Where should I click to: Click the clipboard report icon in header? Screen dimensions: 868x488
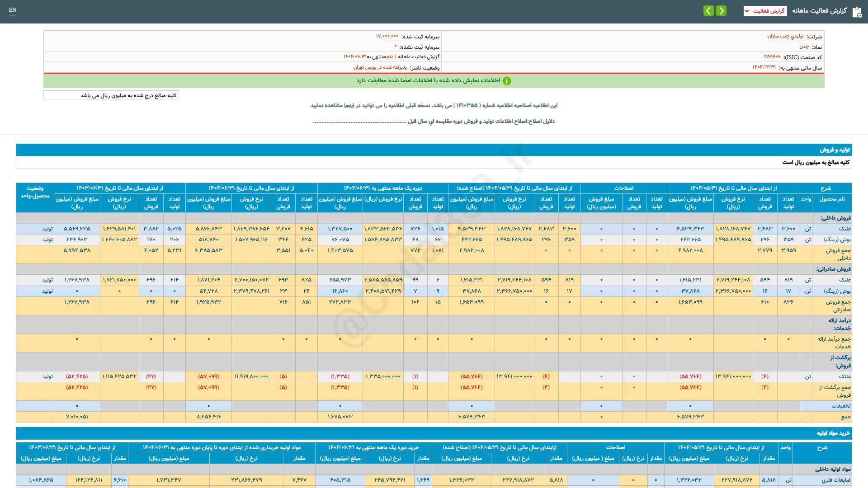pyautogui.click(x=857, y=12)
